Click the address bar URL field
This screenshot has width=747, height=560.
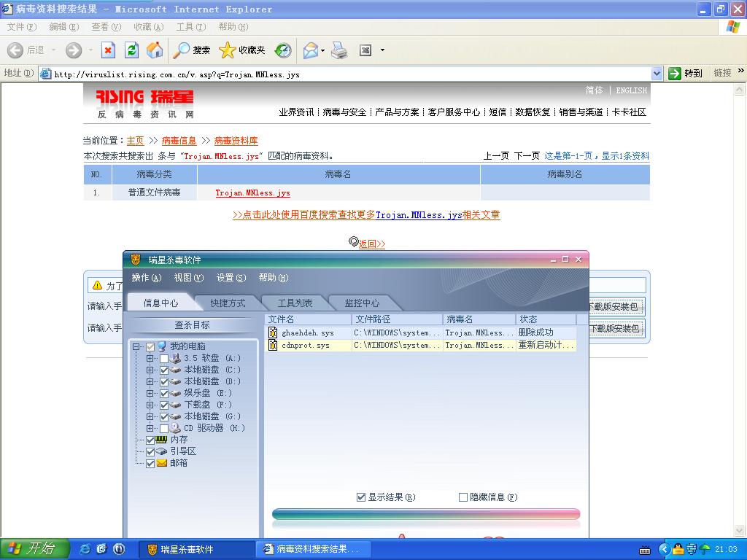pos(351,74)
